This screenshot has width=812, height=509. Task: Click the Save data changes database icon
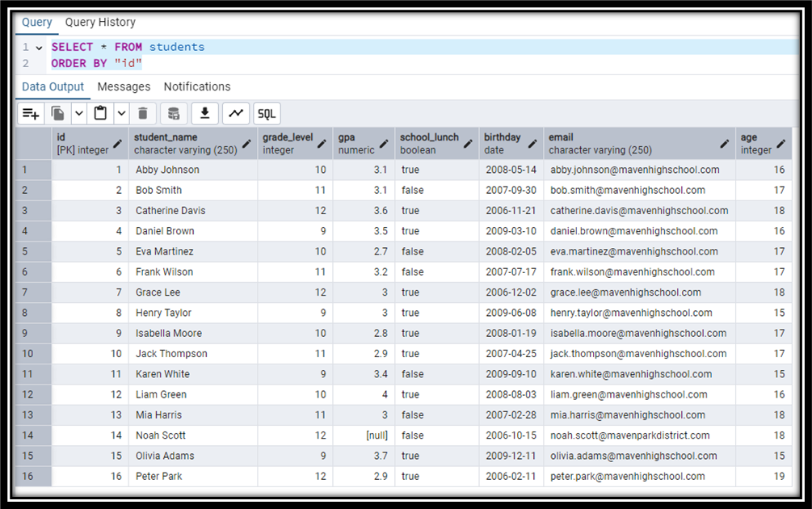pyautogui.click(x=174, y=113)
